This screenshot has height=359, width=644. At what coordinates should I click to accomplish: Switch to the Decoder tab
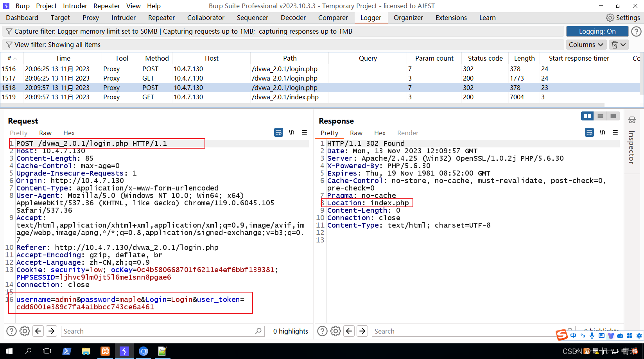coord(293,18)
